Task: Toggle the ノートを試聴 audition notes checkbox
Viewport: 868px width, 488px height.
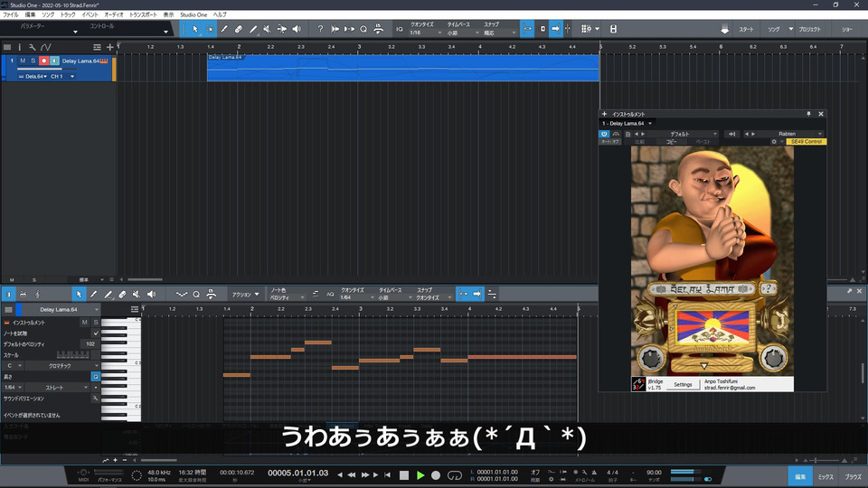Action: coord(96,333)
